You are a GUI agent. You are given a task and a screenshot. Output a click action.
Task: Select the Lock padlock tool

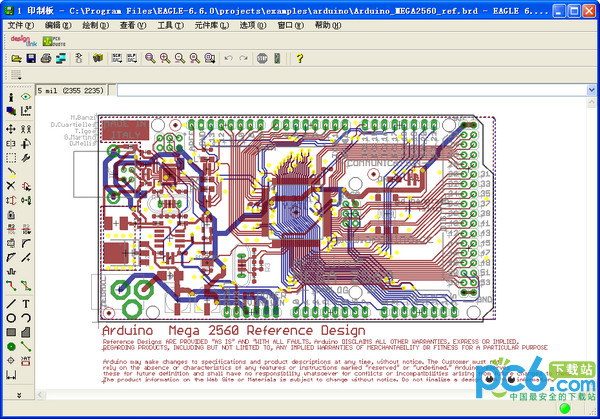click(11, 215)
